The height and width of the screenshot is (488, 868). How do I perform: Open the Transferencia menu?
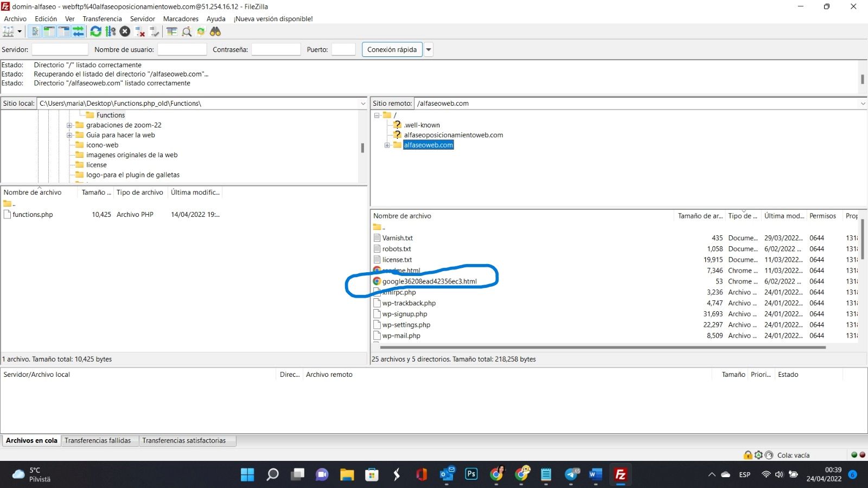(102, 18)
